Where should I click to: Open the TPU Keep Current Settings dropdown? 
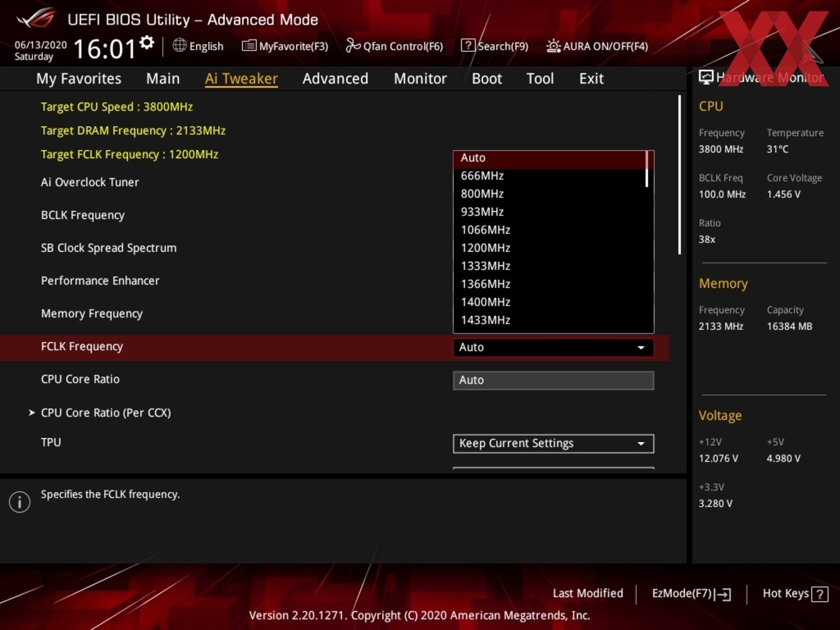(x=553, y=443)
